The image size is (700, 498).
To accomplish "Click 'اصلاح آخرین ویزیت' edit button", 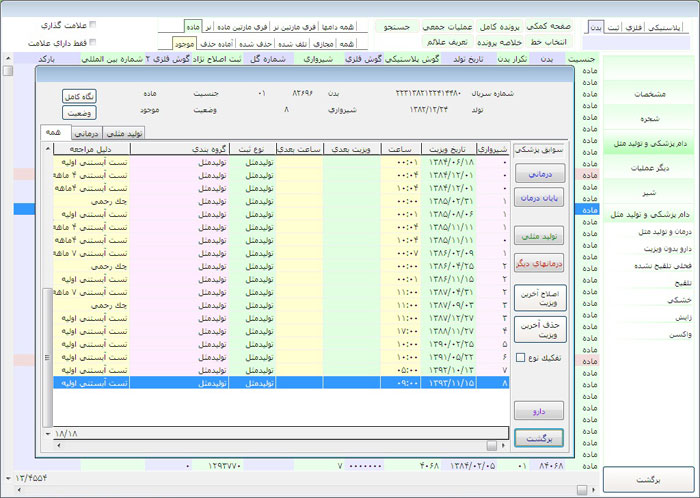I will [540, 298].
